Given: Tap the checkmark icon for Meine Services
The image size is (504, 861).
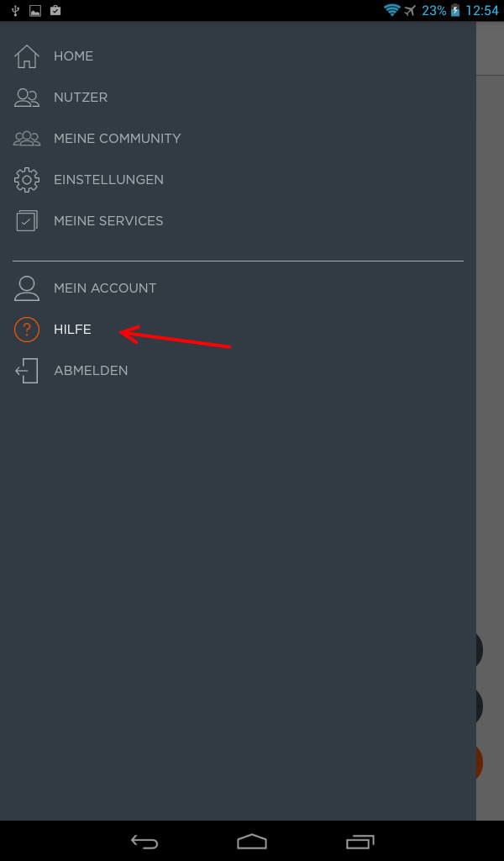Looking at the screenshot, I should coord(26,221).
